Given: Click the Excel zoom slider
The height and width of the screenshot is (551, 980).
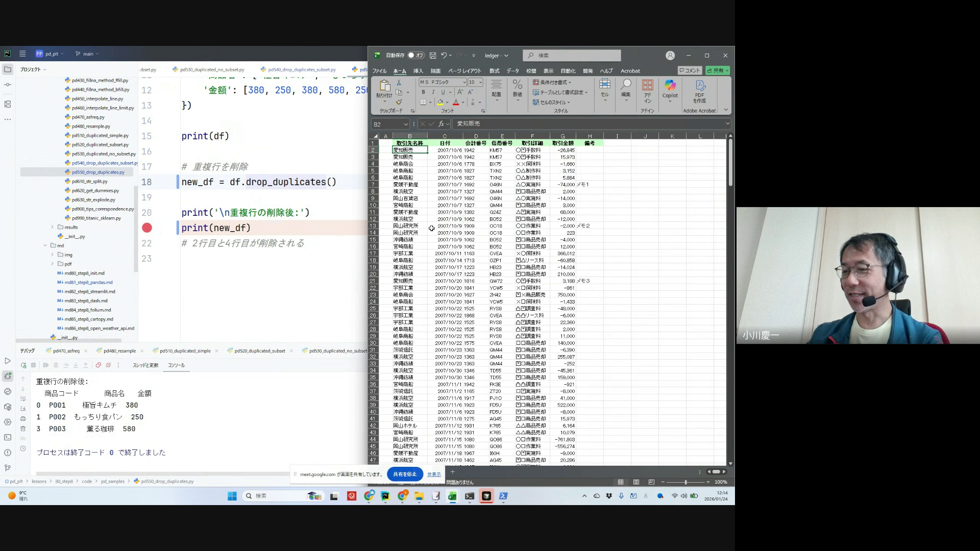Looking at the screenshot, I should click(x=685, y=482).
